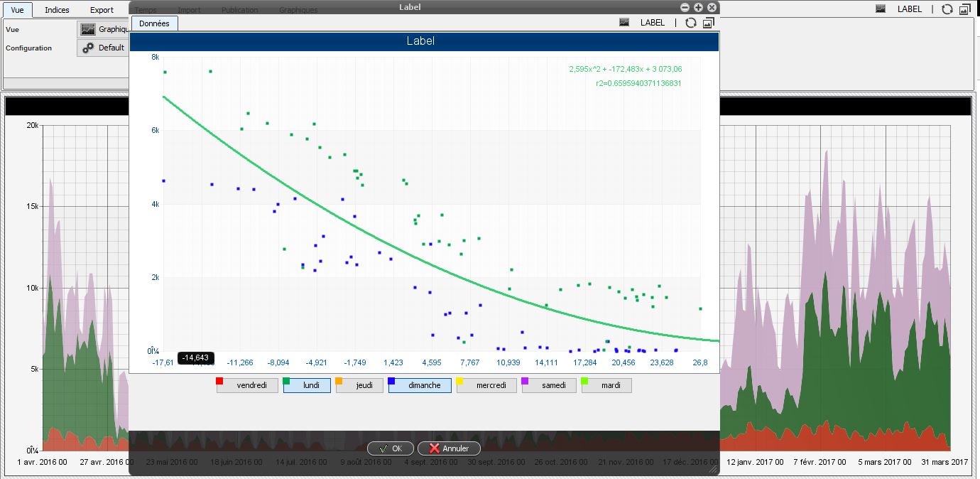Click the 10k label on background chart
The height and width of the screenshot is (479, 980).
coord(32,288)
